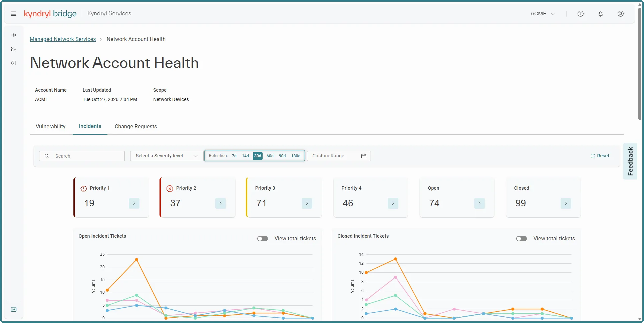This screenshot has height=323, width=644.
Task: Open the Feedback side tab
Action: [x=630, y=161]
